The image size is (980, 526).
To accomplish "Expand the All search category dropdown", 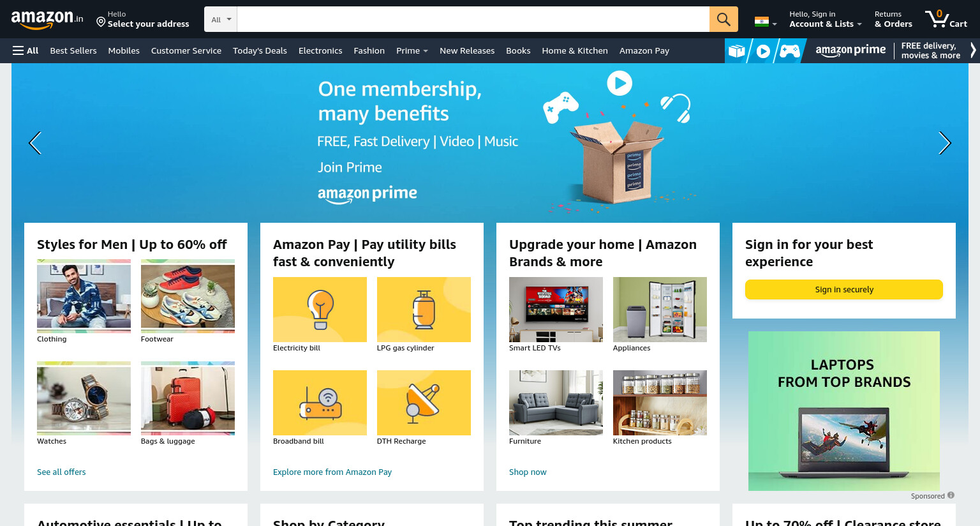I will (x=221, y=19).
